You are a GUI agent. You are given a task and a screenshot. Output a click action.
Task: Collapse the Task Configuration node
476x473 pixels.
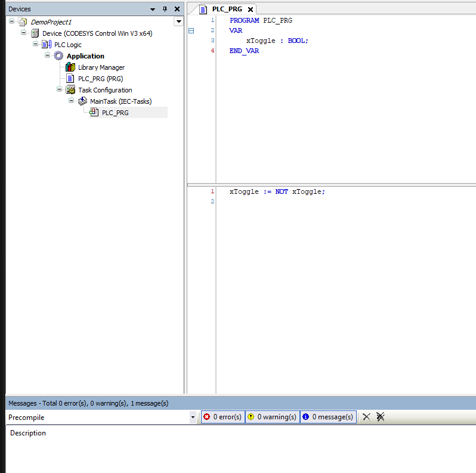(59, 89)
